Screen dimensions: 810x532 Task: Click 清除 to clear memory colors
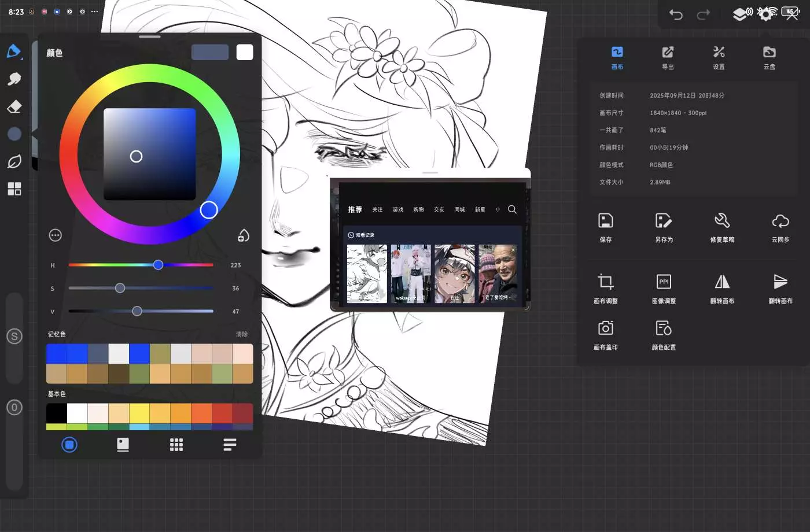242,334
